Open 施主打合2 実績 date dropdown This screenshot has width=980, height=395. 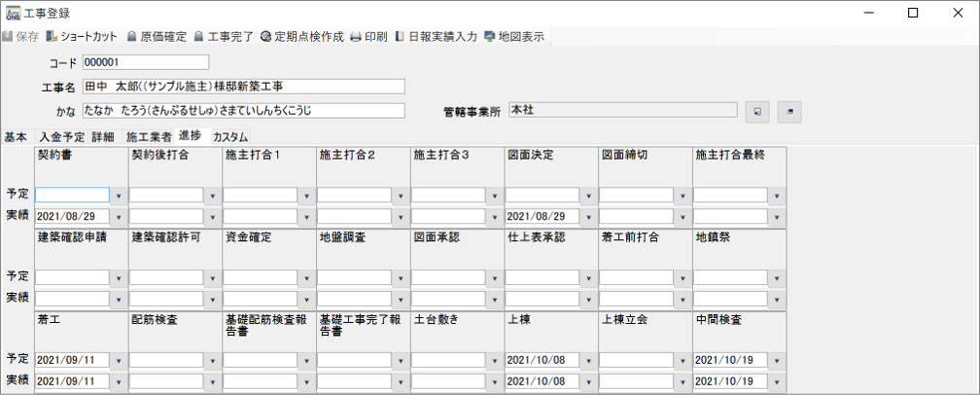pyautogui.click(x=401, y=217)
